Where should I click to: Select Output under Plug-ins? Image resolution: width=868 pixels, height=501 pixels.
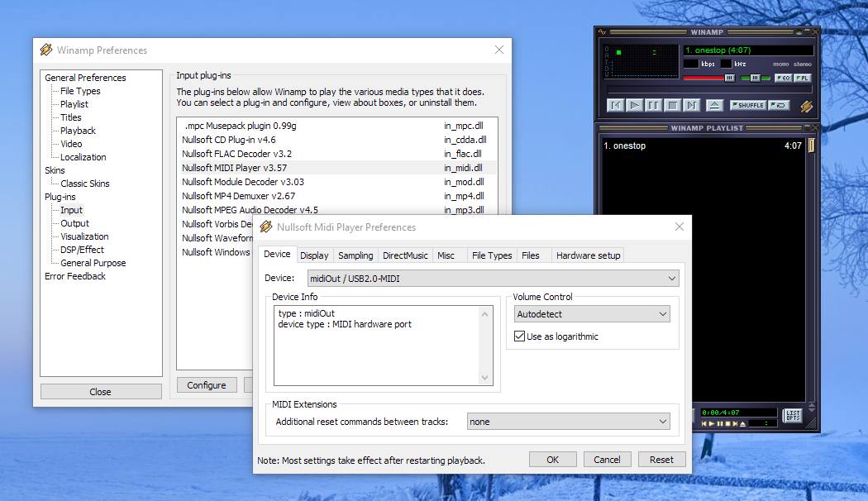[x=74, y=223]
